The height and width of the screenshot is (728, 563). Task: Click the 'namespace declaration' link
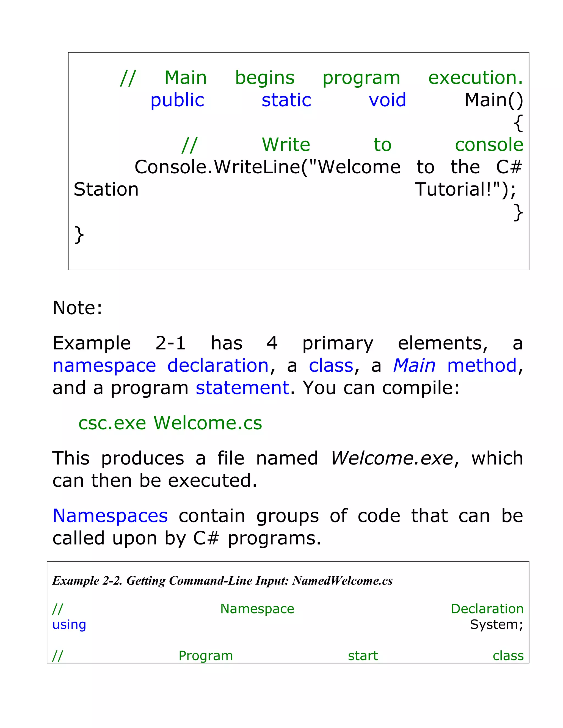pyautogui.click(x=161, y=366)
